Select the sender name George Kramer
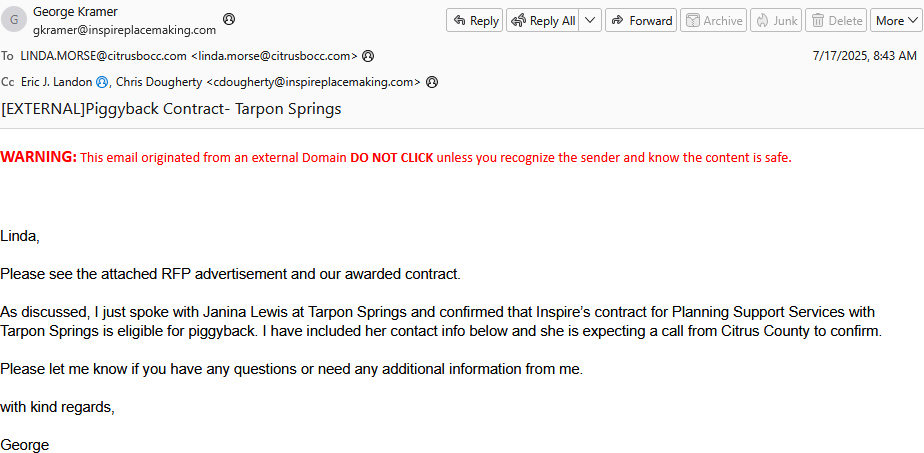The image size is (924, 453). pyautogui.click(x=75, y=12)
